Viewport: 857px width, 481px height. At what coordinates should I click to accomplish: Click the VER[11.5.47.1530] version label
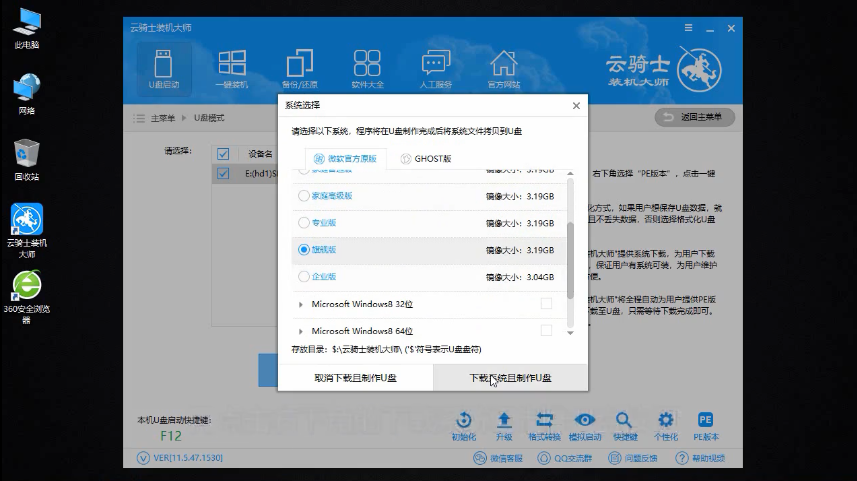187,458
